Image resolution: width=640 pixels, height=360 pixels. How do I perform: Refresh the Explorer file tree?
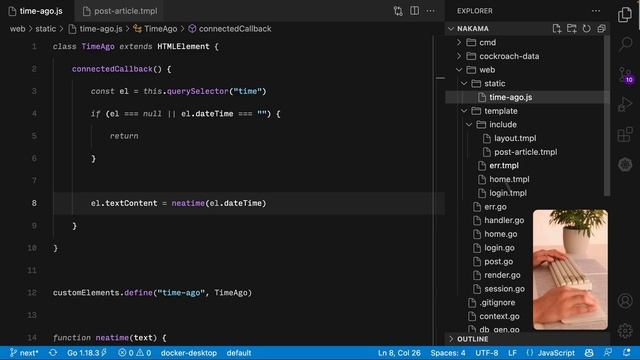pos(586,29)
